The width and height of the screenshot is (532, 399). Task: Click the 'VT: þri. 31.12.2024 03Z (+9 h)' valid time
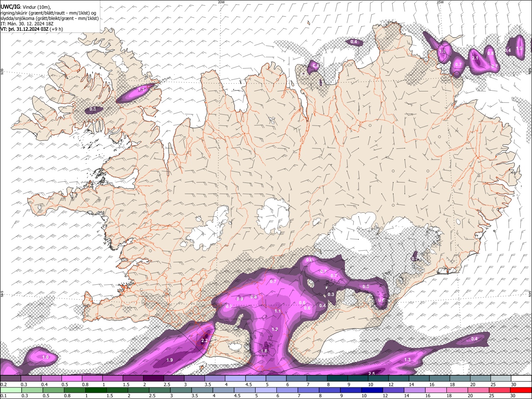[x=32, y=29]
